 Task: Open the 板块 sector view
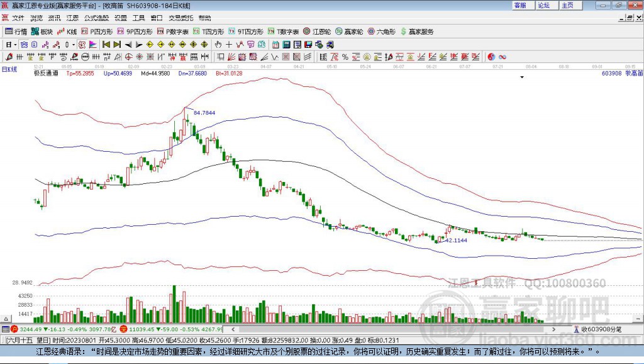click(x=42, y=31)
